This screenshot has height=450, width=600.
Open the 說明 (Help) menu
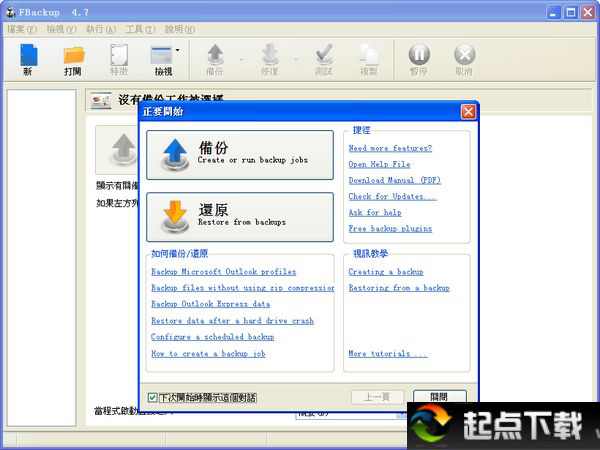[180, 29]
